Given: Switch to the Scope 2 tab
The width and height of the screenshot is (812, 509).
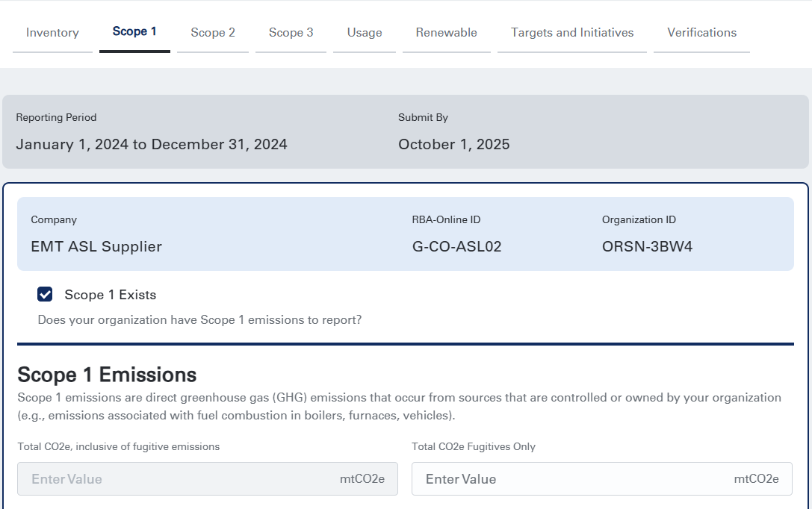Looking at the screenshot, I should 213,33.
